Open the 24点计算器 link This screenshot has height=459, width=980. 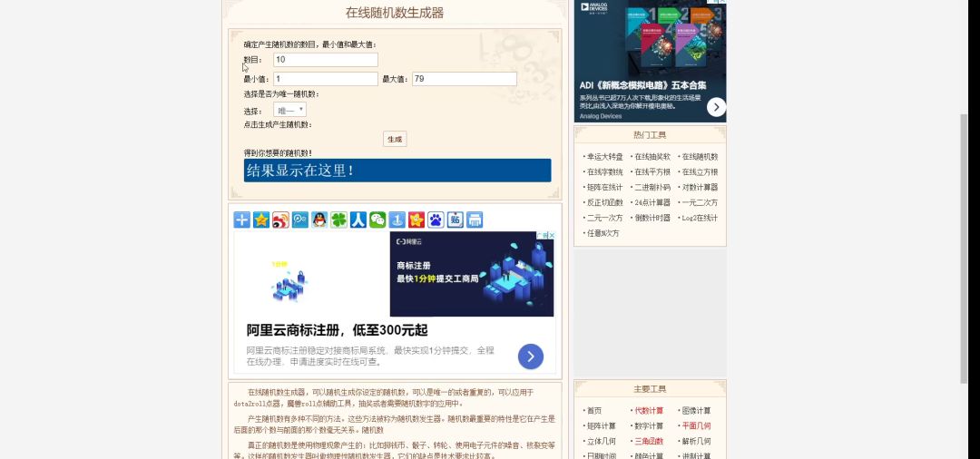tap(652, 203)
